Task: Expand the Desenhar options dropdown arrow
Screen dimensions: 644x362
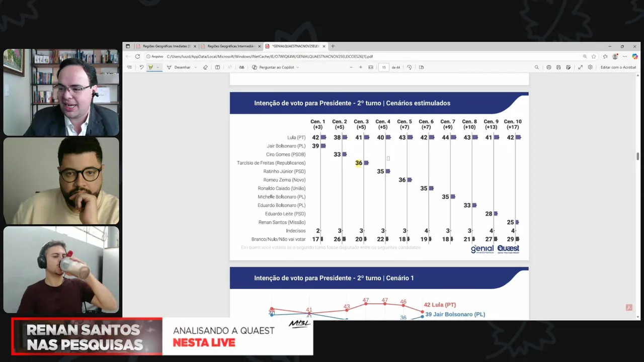Action: pos(196,67)
